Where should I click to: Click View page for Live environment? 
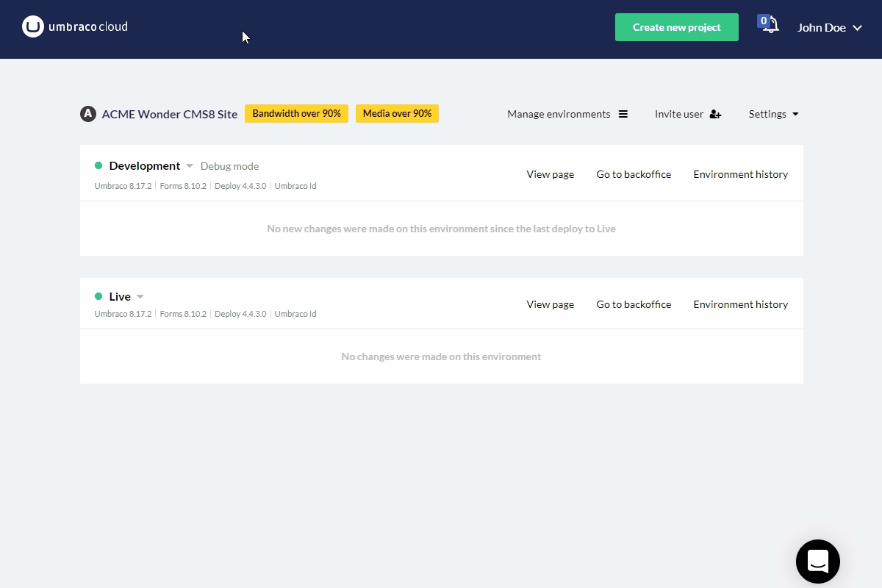pos(550,304)
